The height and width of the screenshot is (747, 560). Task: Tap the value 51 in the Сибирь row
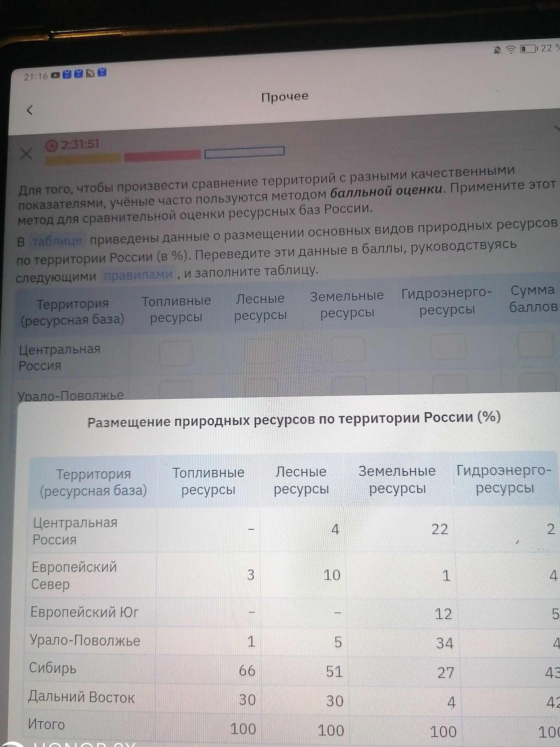tap(334, 672)
